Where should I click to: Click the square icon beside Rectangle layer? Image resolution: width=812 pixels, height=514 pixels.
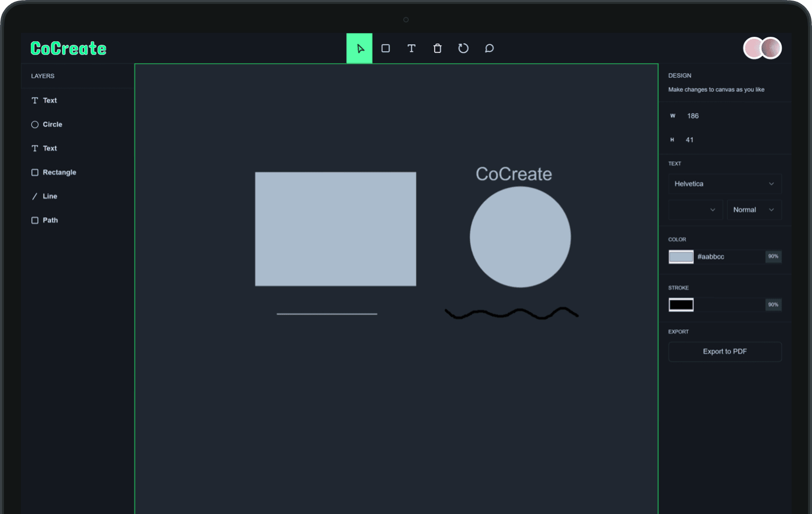35,172
